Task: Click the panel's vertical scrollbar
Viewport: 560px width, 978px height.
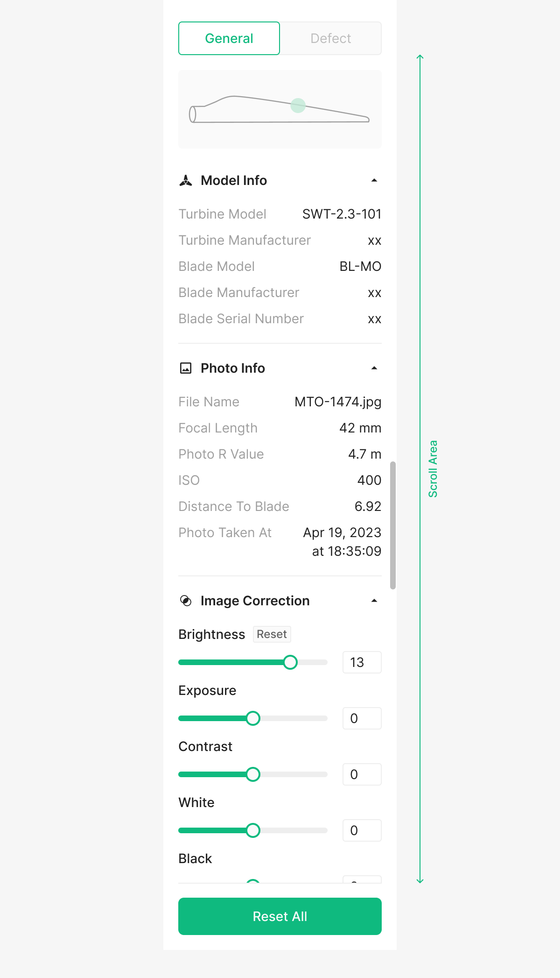Action: tap(393, 525)
